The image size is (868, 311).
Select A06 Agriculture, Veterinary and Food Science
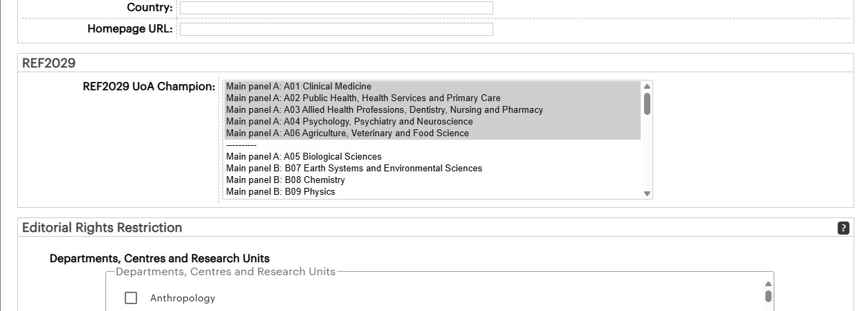click(347, 133)
